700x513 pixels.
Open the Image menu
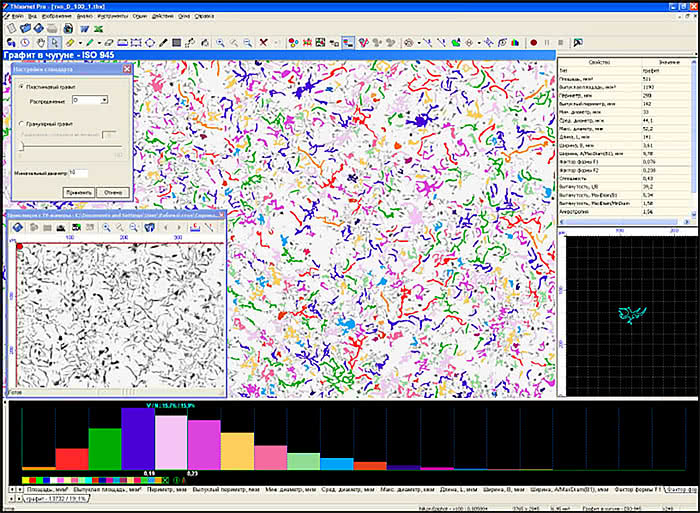tap(57, 16)
